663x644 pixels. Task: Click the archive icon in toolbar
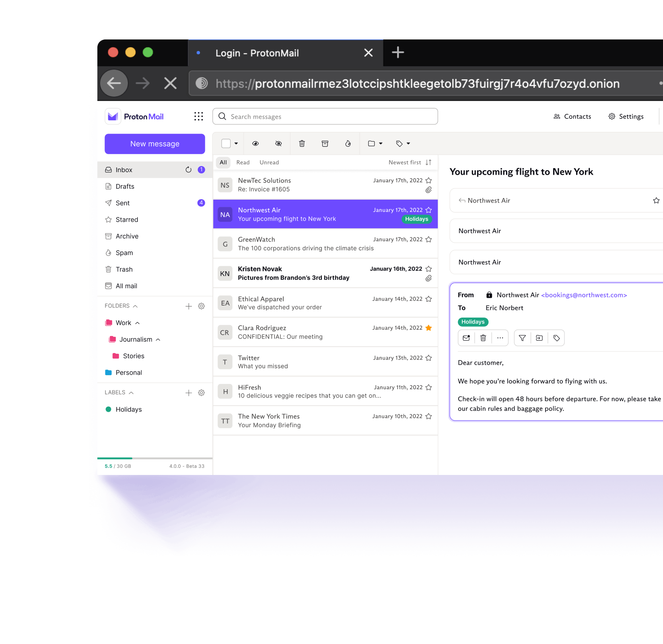click(x=325, y=144)
